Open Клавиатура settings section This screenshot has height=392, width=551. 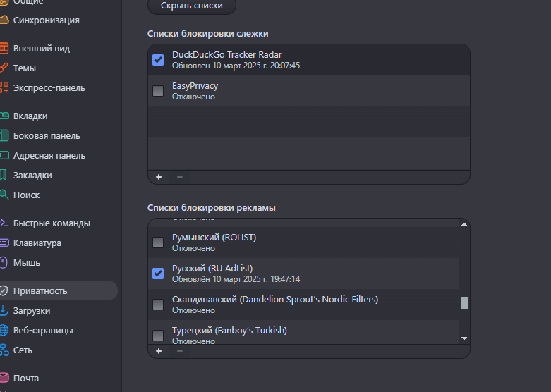coord(37,243)
